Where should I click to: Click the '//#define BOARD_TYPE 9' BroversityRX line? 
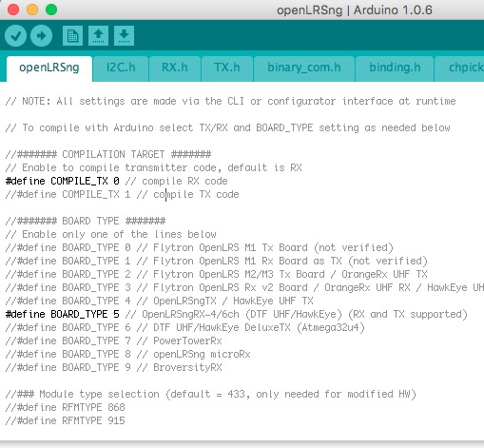(114, 367)
